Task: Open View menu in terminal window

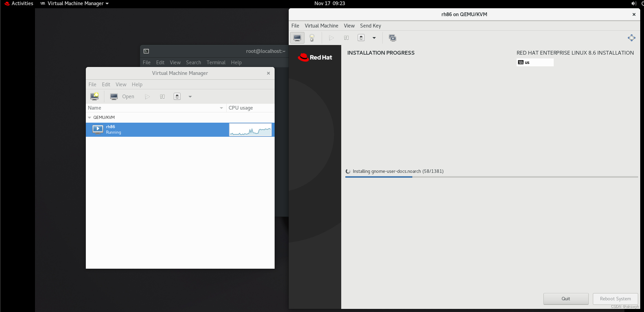Action: [175, 63]
